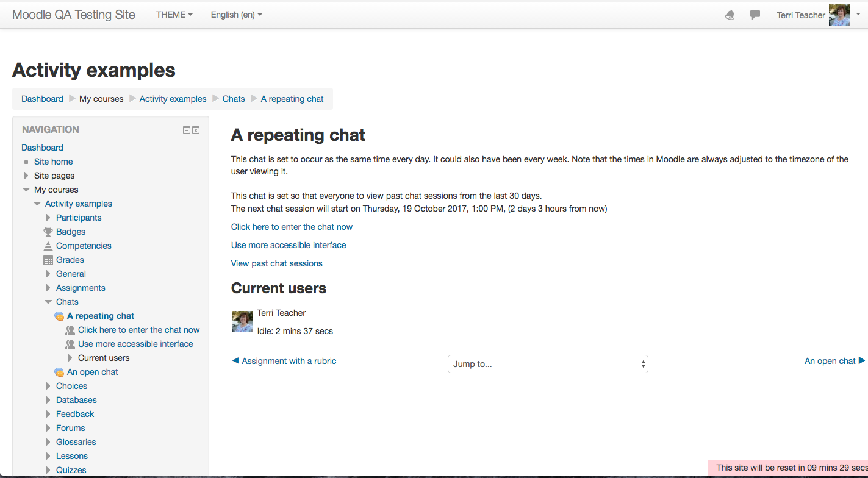Go to previous activity Assignment with a rubric

284,361
